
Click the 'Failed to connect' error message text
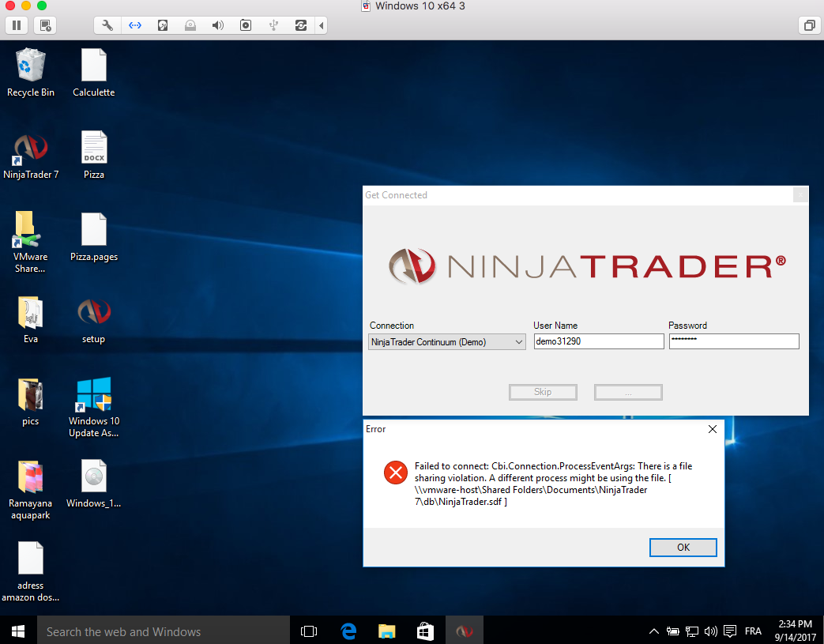553,484
